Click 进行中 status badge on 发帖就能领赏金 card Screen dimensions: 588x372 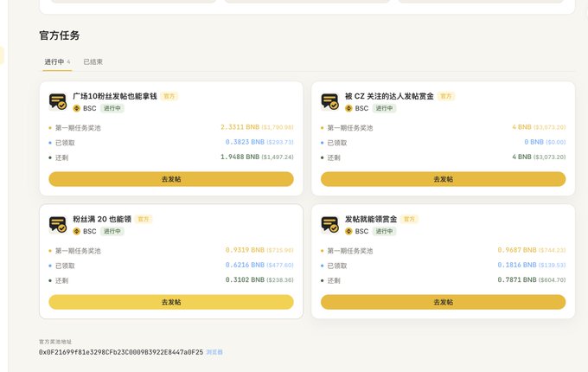[x=385, y=231]
